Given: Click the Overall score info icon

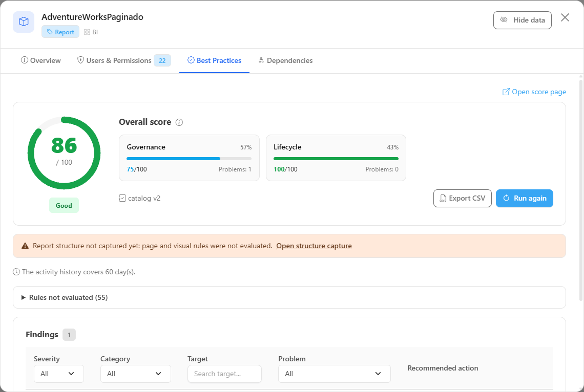Looking at the screenshot, I should [179, 122].
